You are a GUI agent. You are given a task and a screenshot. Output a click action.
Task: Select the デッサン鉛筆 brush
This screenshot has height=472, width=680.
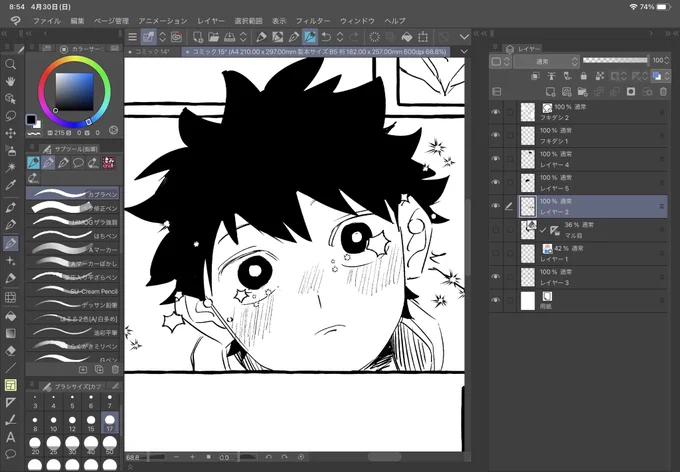pos(72,305)
